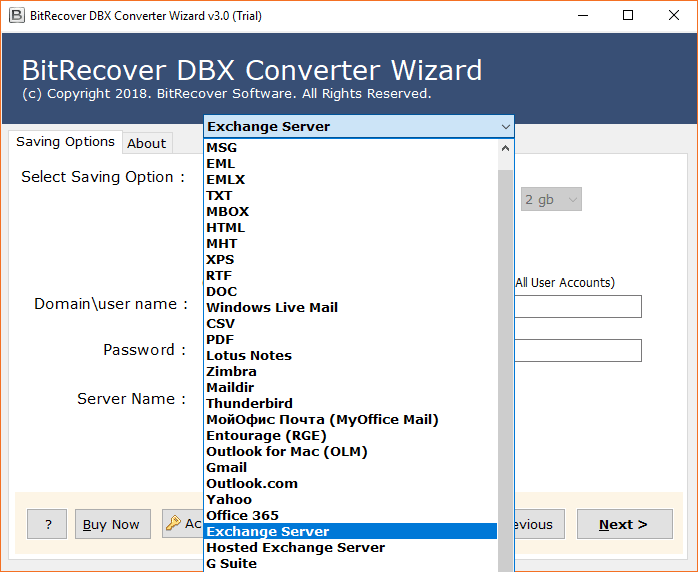698x572 pixels.
Task: Open help with the ? button
Action: 47,524
